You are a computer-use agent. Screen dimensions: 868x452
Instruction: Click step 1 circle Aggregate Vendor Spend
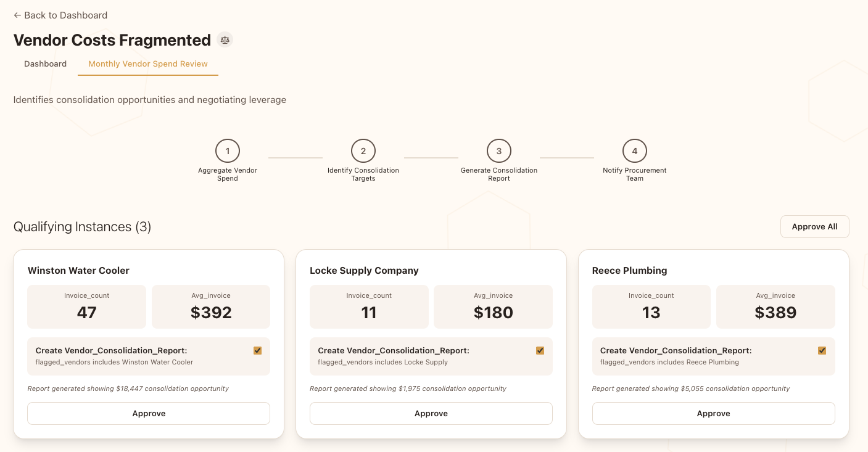click(228, 151)
